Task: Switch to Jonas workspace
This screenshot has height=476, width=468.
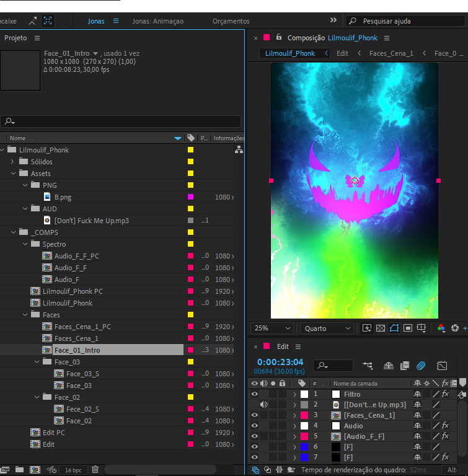Action: [96, 21]
